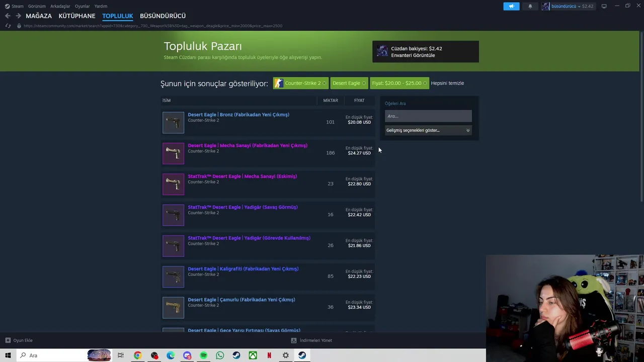Click the Öğeleri Ara search field
The height and width of the screenshot is (362, 644).
(x=428, y=116)
